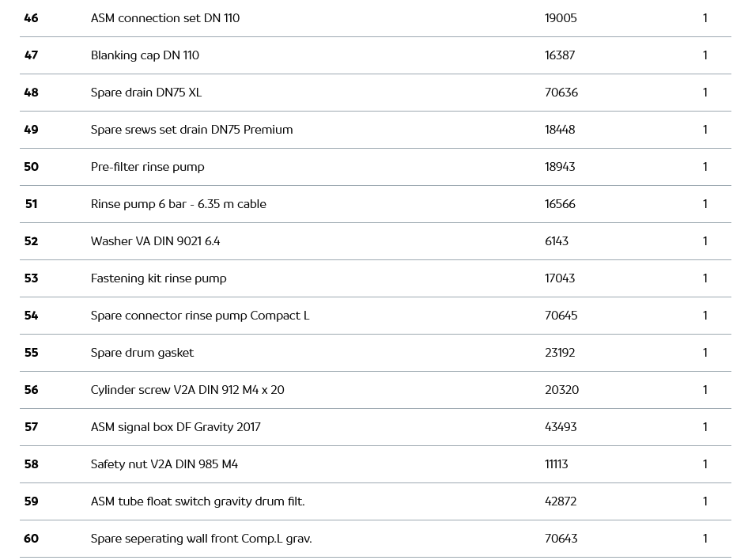Select 'Fastening kit rinse pump' row
The width and height of the screenshot is (748, 560).
tap(159, 278)
